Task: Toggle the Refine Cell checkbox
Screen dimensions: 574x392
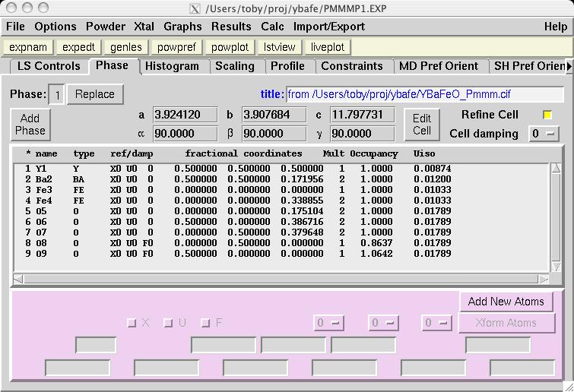Action: [547, 115]
